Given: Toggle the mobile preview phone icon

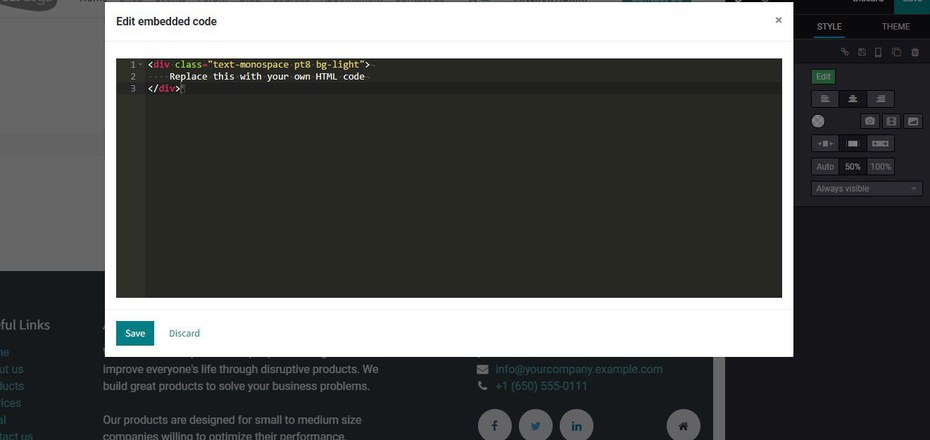Looking at the screenshot, I should [879, 52].
